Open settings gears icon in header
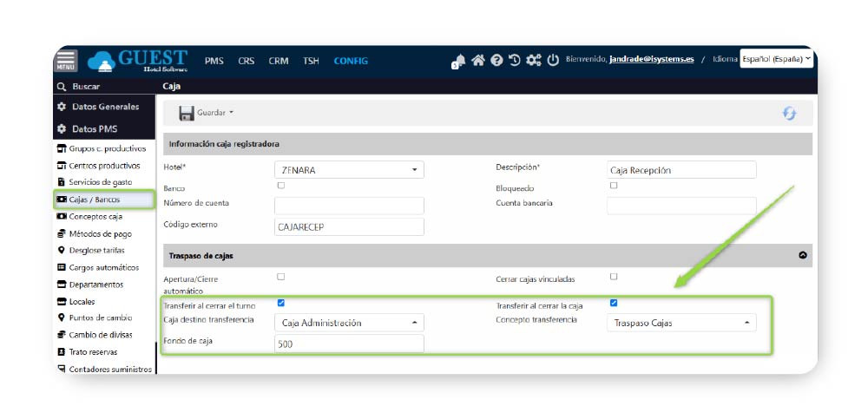Image resolution: width=868 pixels, height=419 pixels. click(534, 61)
